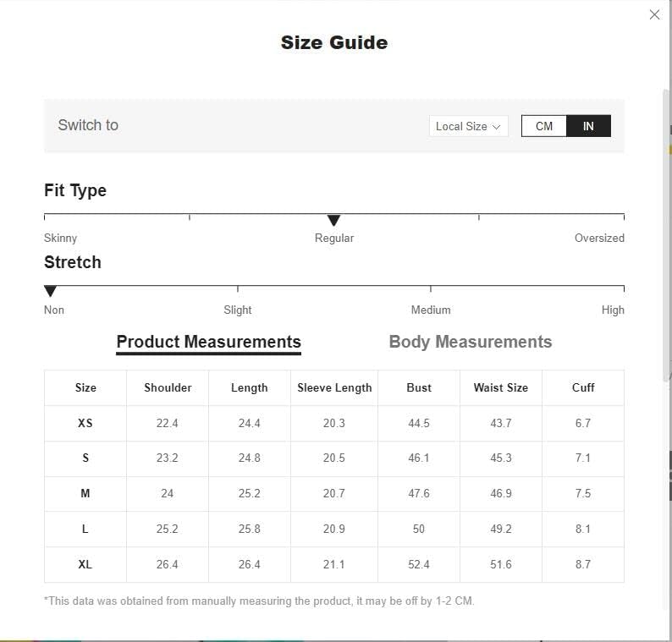The width and height of the screenshot is (672, 642).
Task: Click the Size column header
Action: (x=85, y=387)
